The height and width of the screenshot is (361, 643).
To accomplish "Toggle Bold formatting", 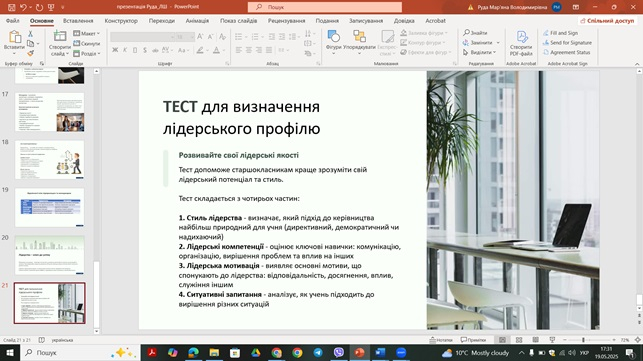I will click(115, 50).
